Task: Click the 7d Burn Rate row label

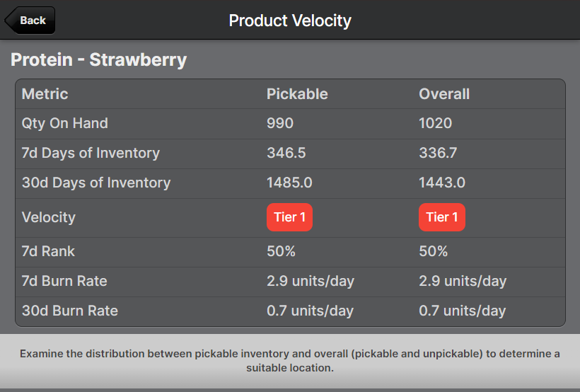Action: [64, 281]
